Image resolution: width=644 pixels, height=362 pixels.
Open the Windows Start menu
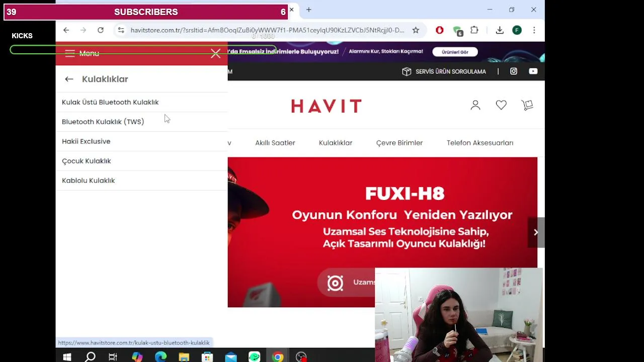pyautogui.click(x=67, y=357)
